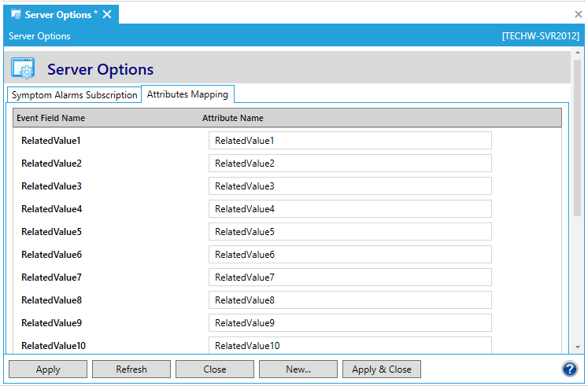Click the Attribute Name column header
This screenshot has height=386, width=588.
click(233, 118)
